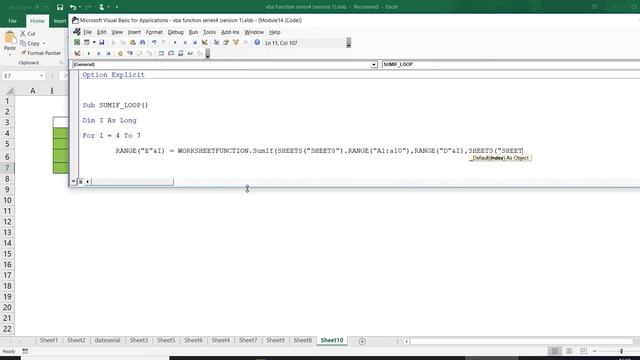The width and height of the screenshot is (640, 360).
Task: Click the Step Into debug icon
Action: [130, 53]
